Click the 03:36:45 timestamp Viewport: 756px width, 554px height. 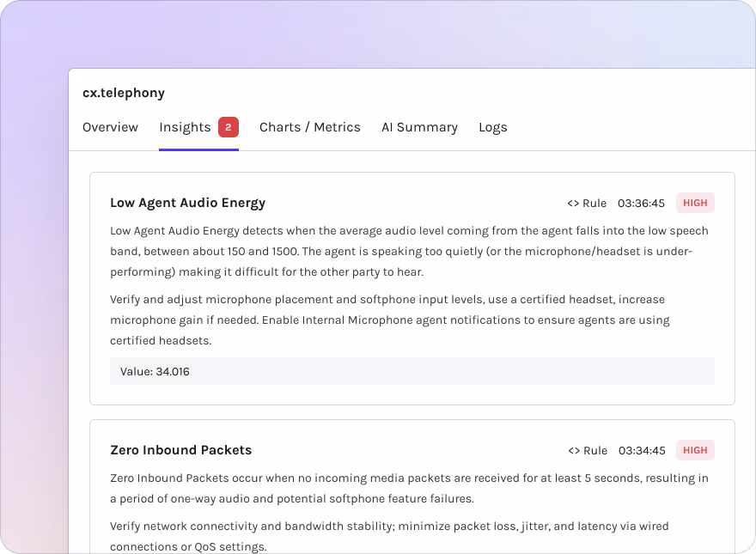click(x=641, y=204)
